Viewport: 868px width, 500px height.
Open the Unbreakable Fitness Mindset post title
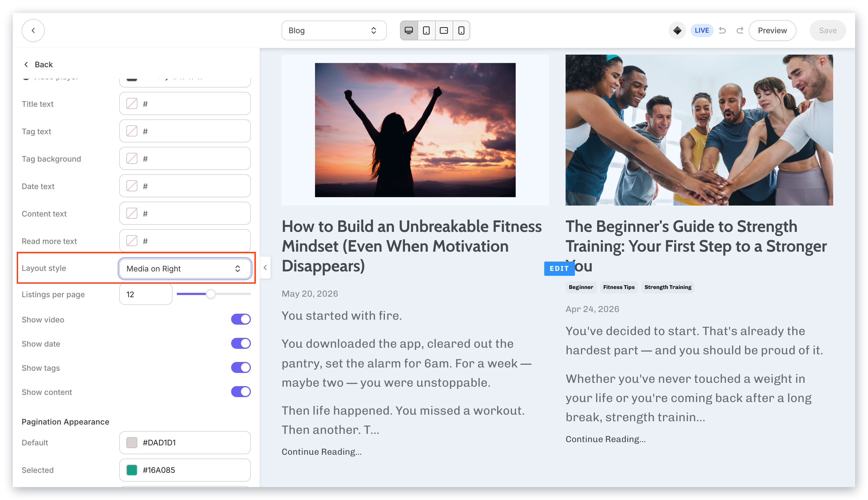412,246
